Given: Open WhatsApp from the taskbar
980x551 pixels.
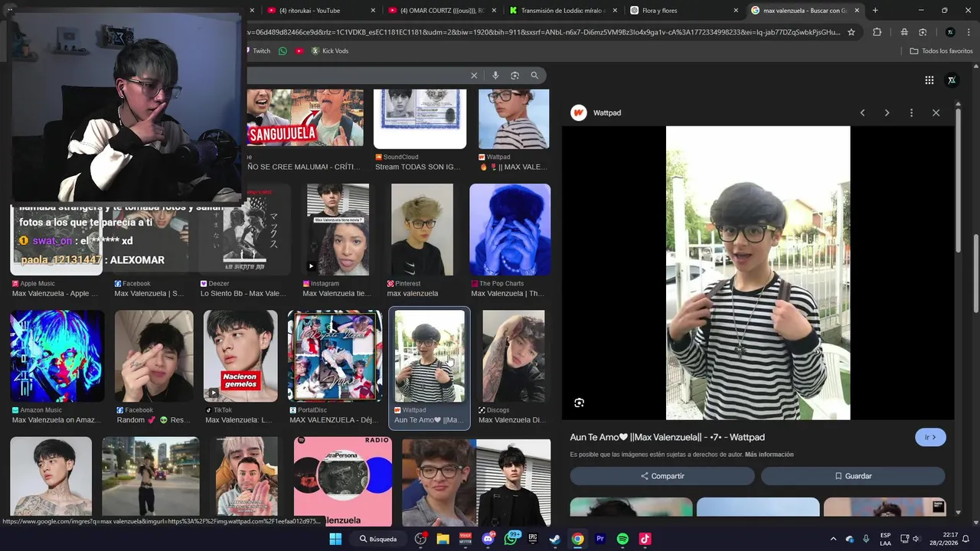Looking at the screenshot, I should (x=511, y=539).
